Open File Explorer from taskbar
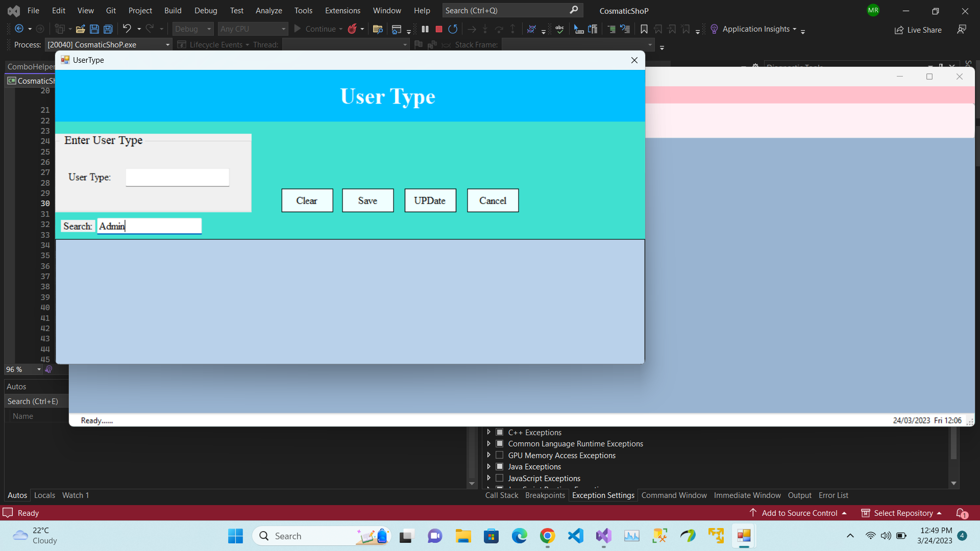Image resolution: width=980 pixels, height=551 pixels. tap(463, 536)
